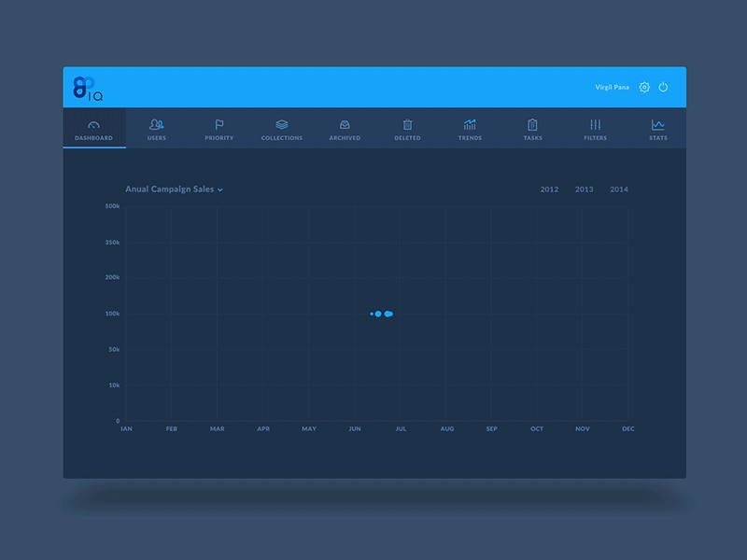Click the 500k axis label
747x560 pixels.
tap(112, 206)
